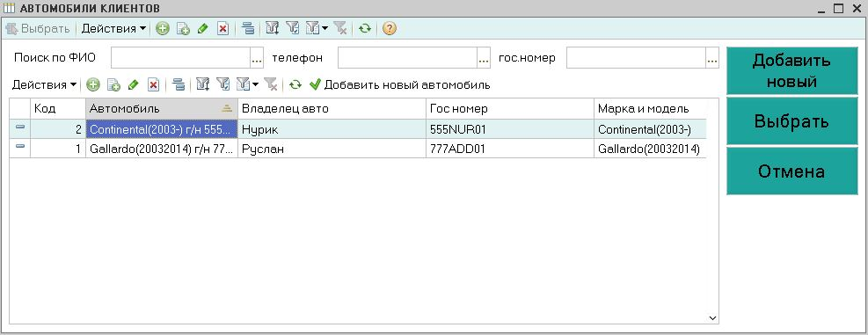Viewport: 868px width, 335px height.
Task: Mark for deletion in the window command bar
Action: pyautogui.click(x=222, y=29)
